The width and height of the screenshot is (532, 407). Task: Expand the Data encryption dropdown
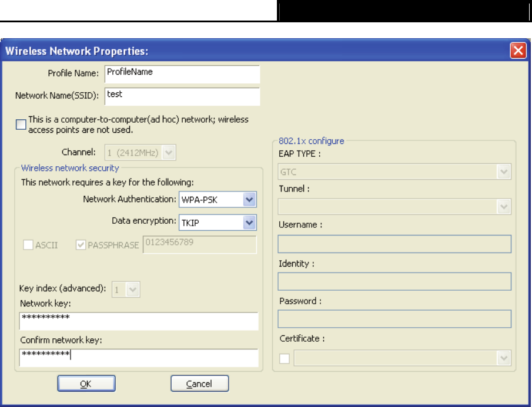[218, 223]
